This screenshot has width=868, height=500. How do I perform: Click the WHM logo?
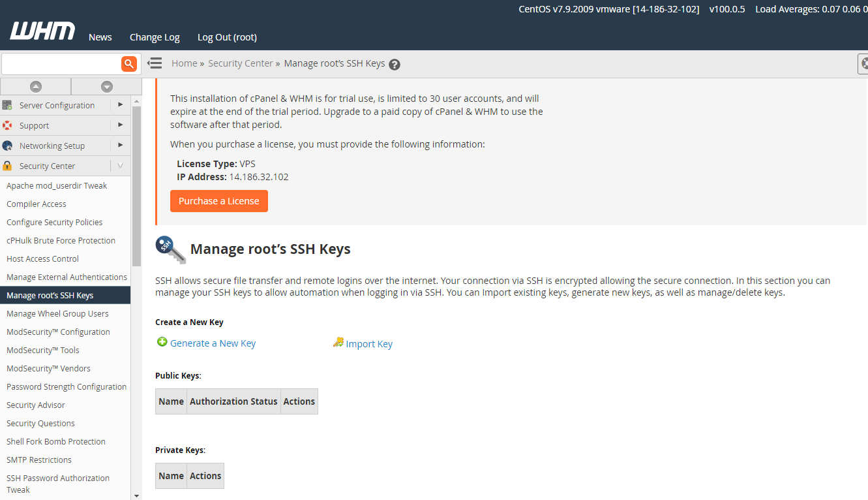42,31
